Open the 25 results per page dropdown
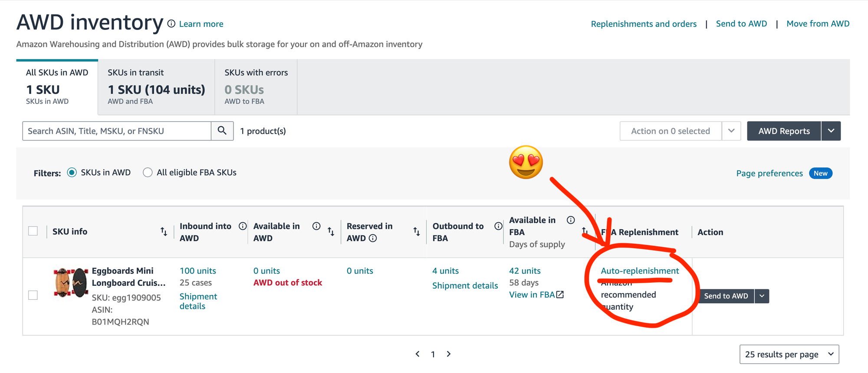This screenshot has height=373, width=868. click(x=789, y=354)
